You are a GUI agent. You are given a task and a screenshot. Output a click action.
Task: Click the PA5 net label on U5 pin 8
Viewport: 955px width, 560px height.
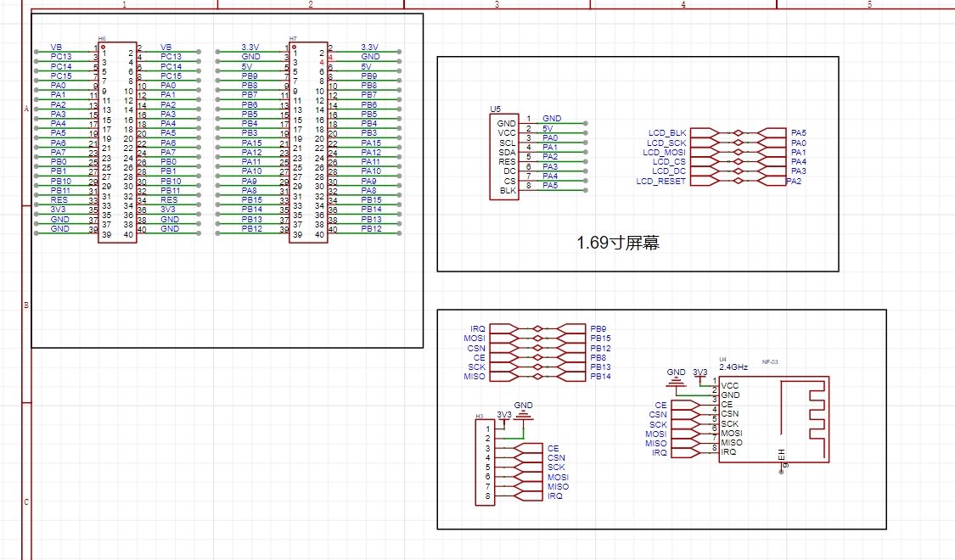point(550,186)
